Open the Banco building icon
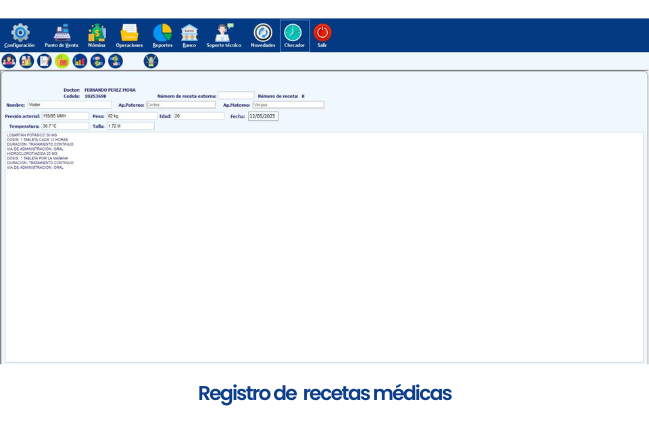 [189, 33]
